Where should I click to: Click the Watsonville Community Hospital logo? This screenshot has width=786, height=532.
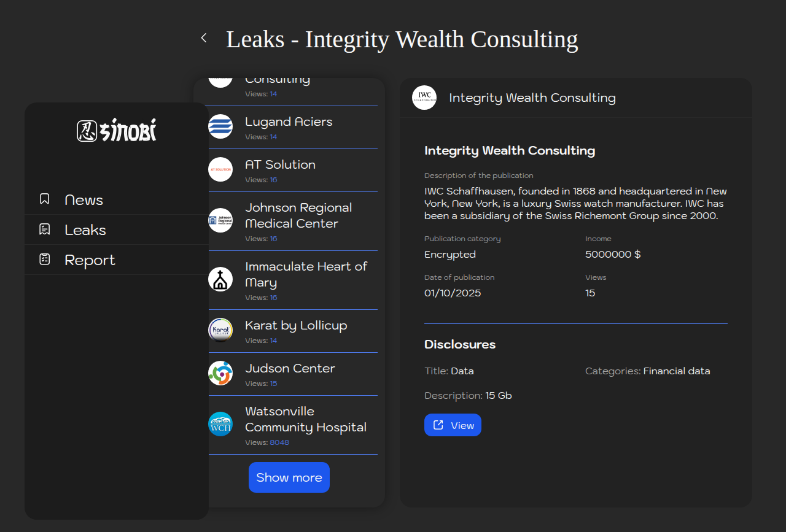coord(220,424)
